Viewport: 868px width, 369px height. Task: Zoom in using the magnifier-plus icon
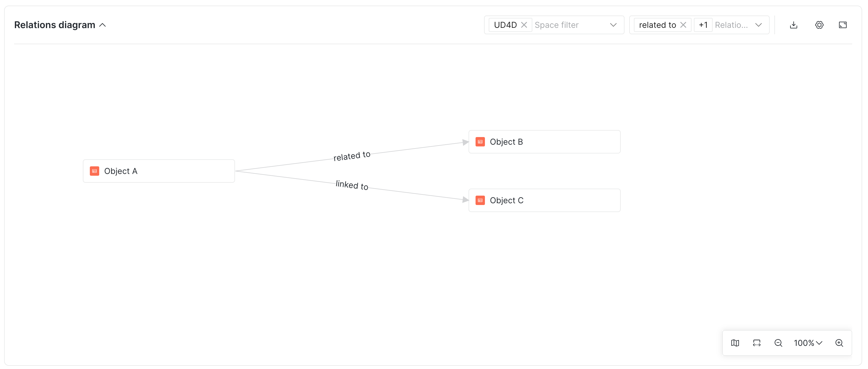(x=839, y=343)
